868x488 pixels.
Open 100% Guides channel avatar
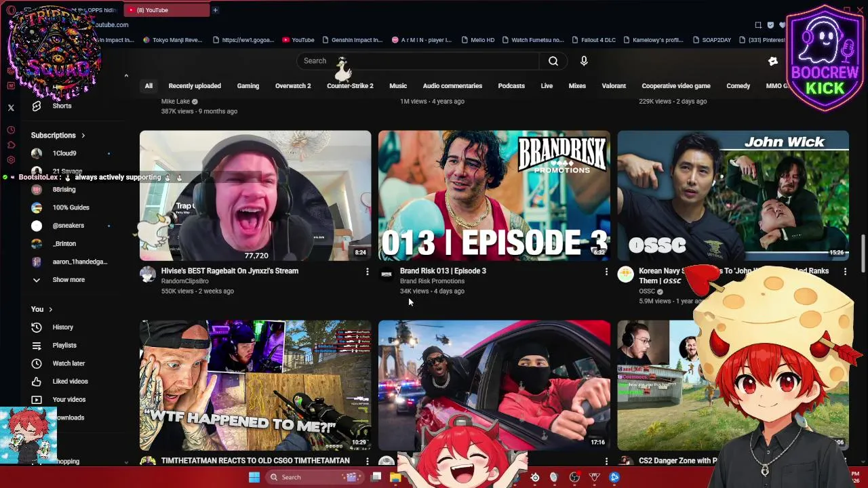click(x=37, y=207)
